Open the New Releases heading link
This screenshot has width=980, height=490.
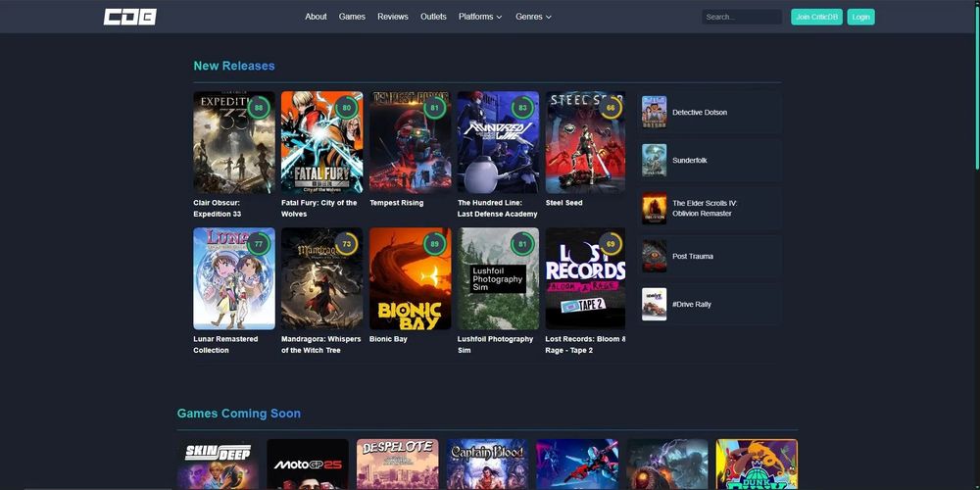click(x=234, y=66)
